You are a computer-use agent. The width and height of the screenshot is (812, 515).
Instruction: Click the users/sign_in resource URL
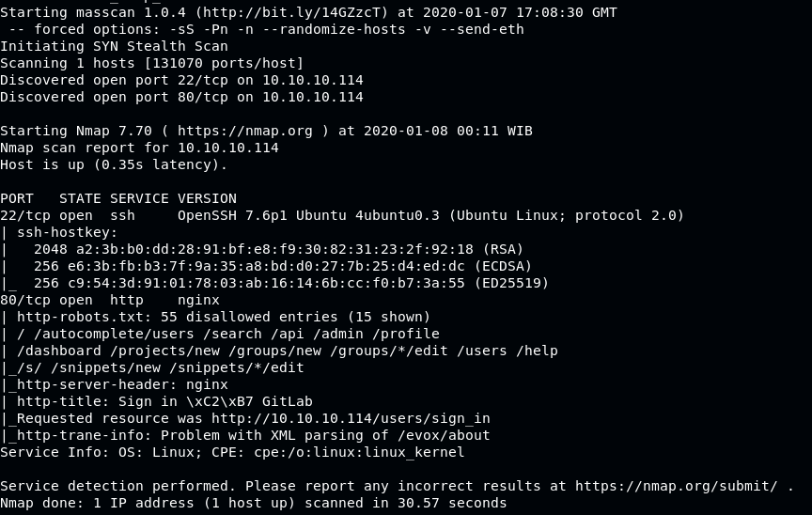pos(351,418)
